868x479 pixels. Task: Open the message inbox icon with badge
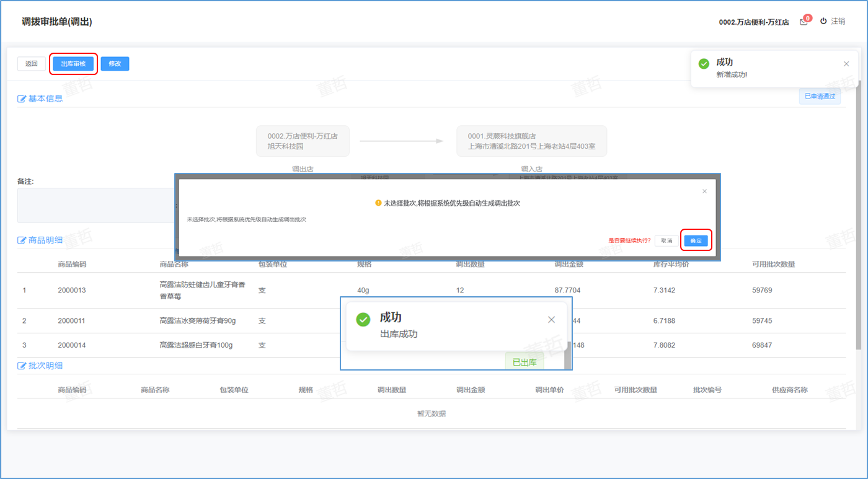[x=804, y=22]
